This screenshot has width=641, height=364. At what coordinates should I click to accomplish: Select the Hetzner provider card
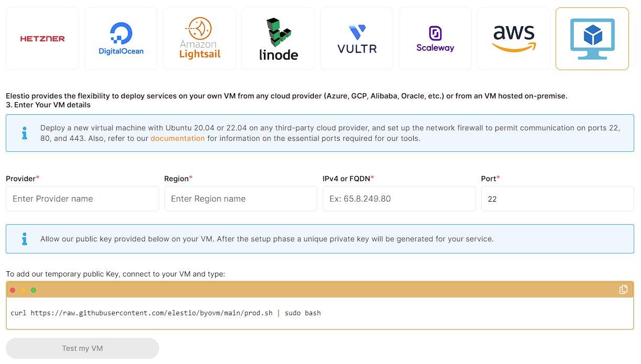pos(42,39)
